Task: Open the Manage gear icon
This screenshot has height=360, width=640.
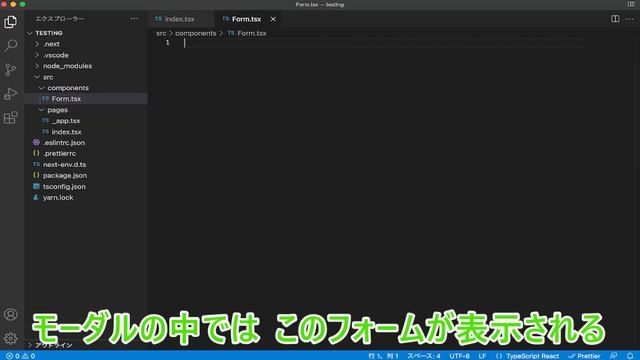Action: tap(11, 338)
